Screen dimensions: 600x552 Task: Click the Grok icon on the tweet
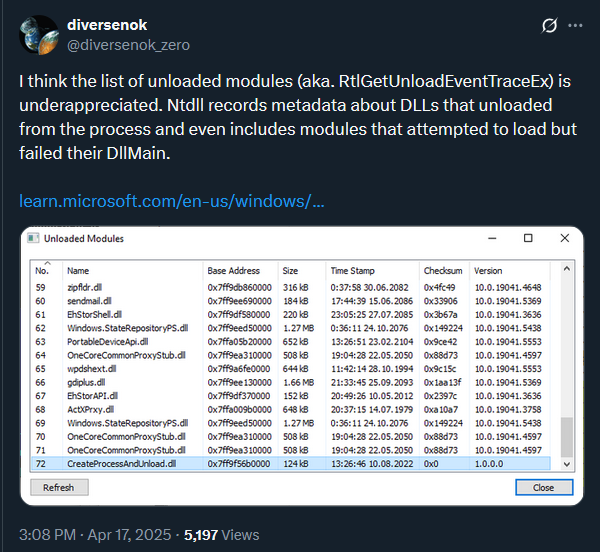tap(548, 25)
